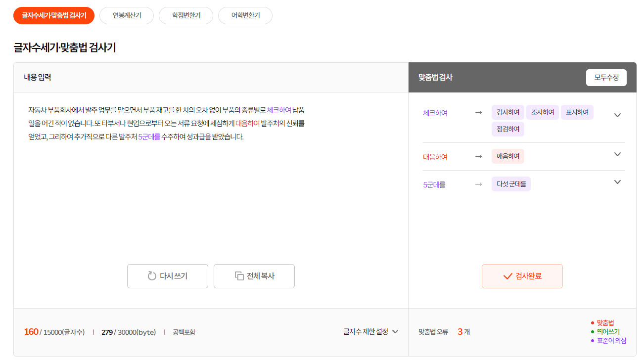Screen dimensions: 644x360
Task: Choose the 검사하여 suggestion
Action: click(x=508, y=112)
